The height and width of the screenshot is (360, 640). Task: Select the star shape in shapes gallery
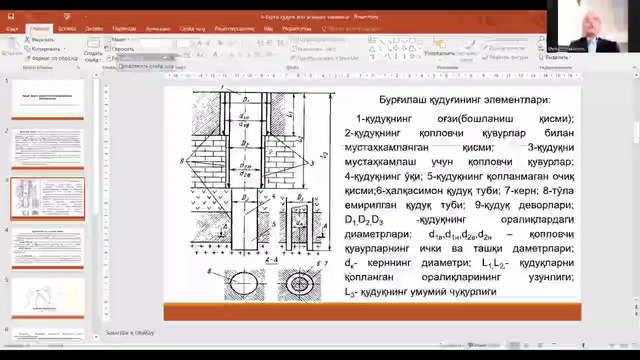pos(413,57)
